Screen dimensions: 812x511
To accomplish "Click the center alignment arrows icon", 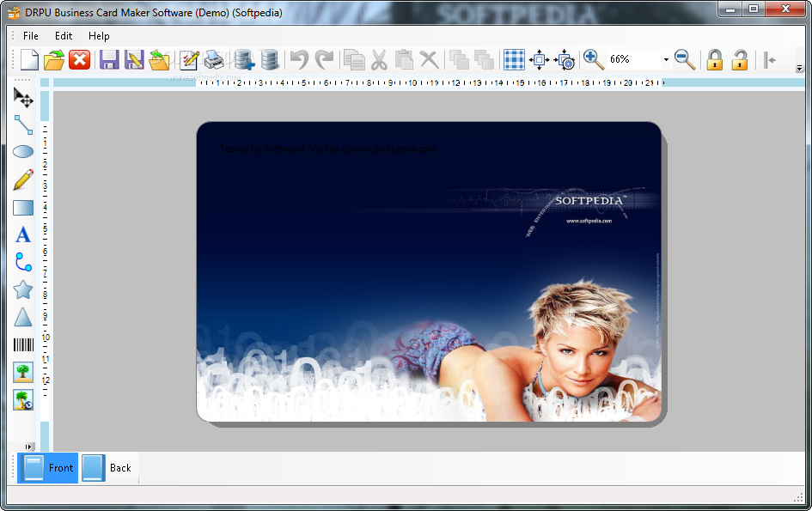I will point(539,59).
